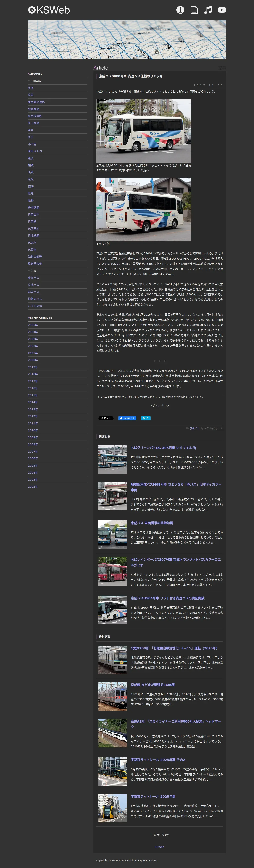Collapse the Bus category group
Image resolution: width=254 pixels, height=868 pixels.
pos(32,271)
